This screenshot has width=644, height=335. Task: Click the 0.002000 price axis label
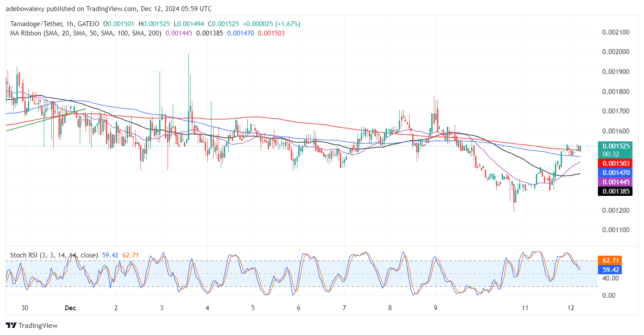click(616, 52)
